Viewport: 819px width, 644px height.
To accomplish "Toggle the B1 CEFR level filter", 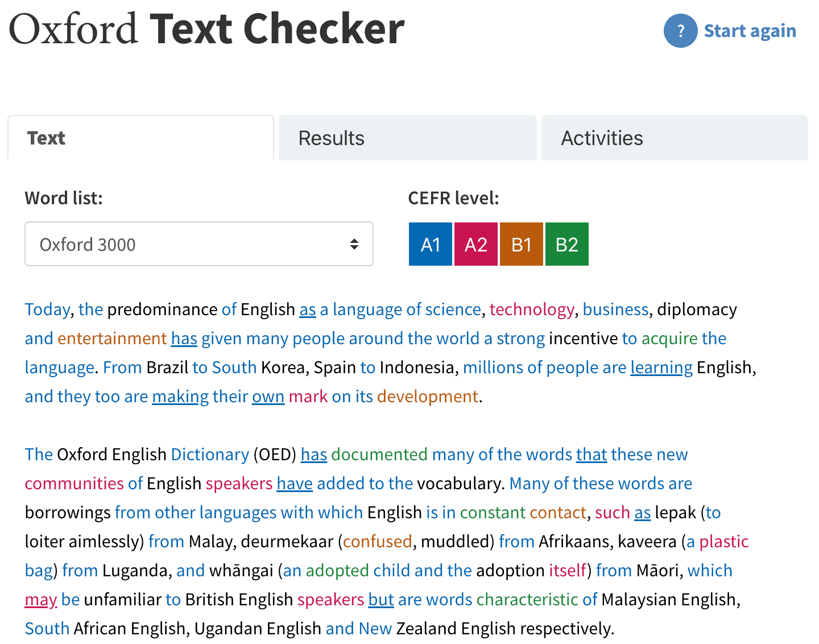I will tap(522, 244).
